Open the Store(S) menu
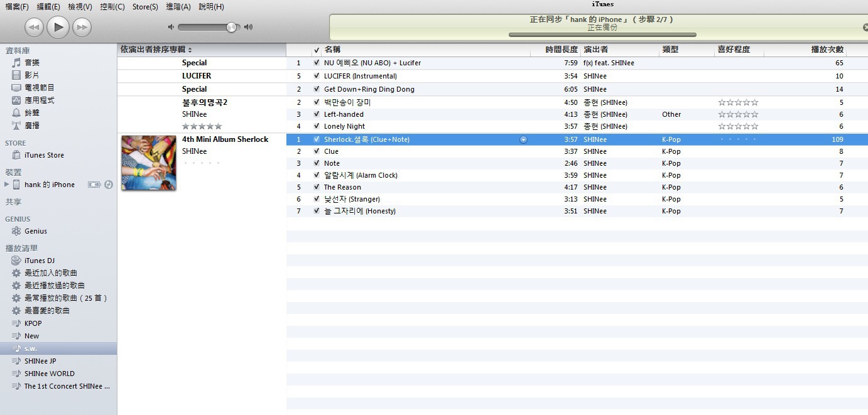 [146, 7]
